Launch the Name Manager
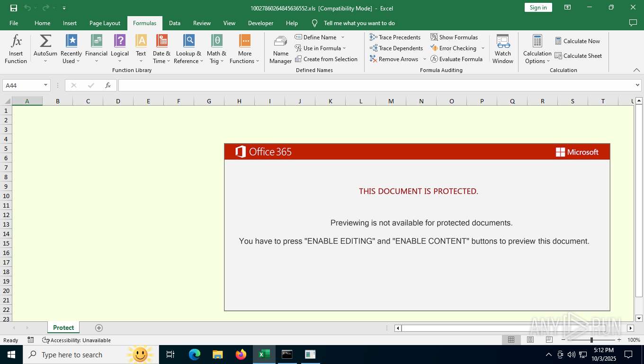Screen dimensions: 644x364 [280, 49]
